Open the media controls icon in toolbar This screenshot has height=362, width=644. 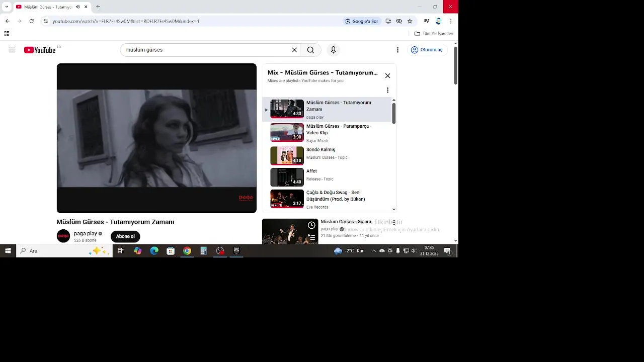coord(427,21)
